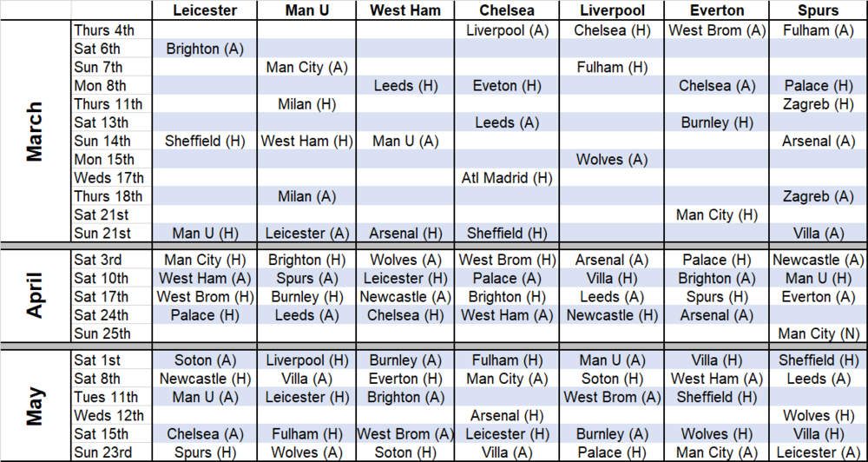This screenshot has width=868, height=462.
Task: Click the May month label cell
Action: [36, 406]
